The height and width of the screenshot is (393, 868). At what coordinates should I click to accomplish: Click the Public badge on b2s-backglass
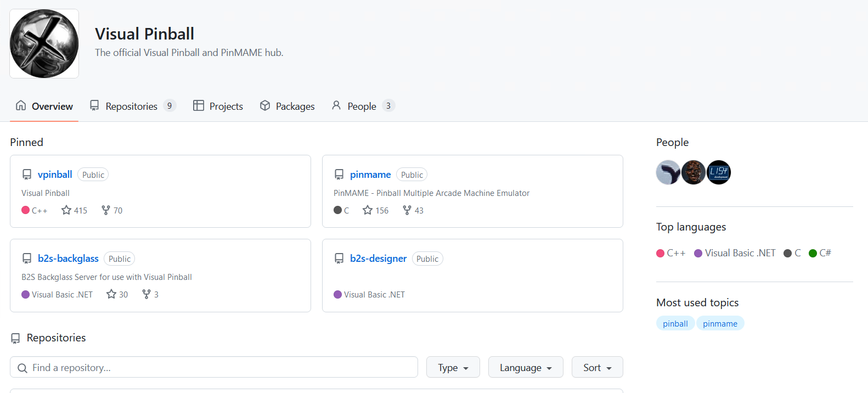click(x=120, y=259)
